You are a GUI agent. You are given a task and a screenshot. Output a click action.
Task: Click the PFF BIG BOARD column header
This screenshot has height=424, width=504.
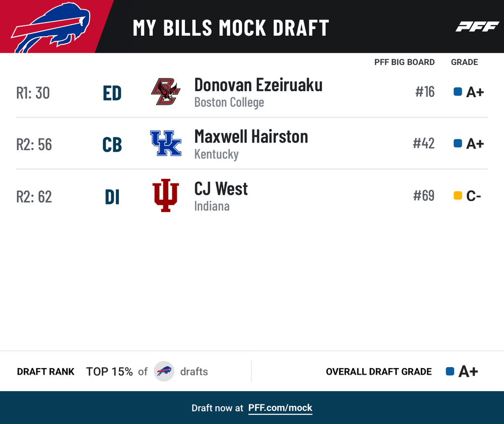404,62
